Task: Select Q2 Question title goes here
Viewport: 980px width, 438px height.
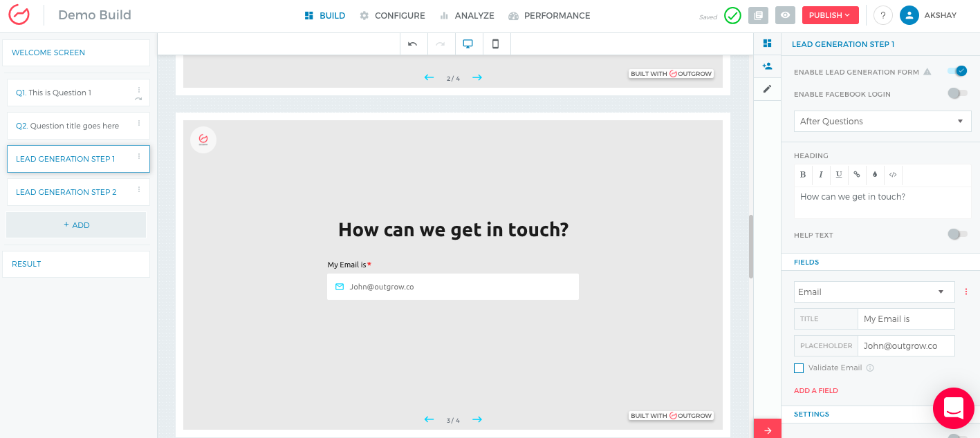Action: pyautogui.click(x=78, y=126)
